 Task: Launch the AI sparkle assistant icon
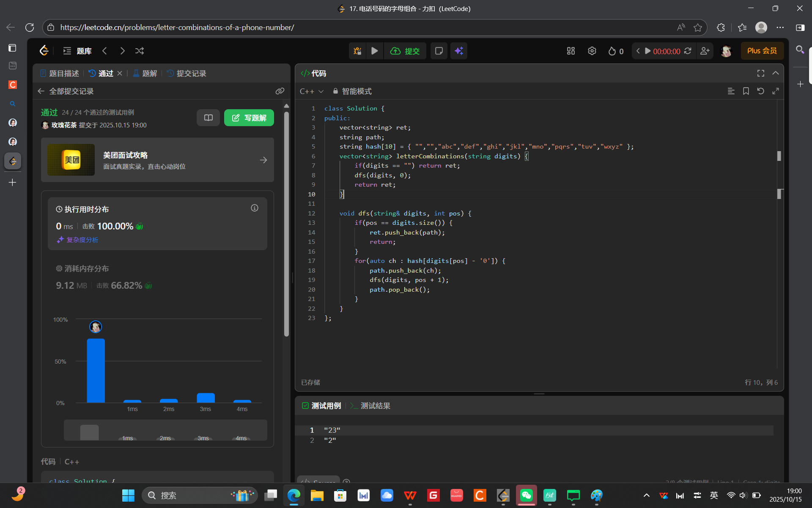tap(459, 51)
